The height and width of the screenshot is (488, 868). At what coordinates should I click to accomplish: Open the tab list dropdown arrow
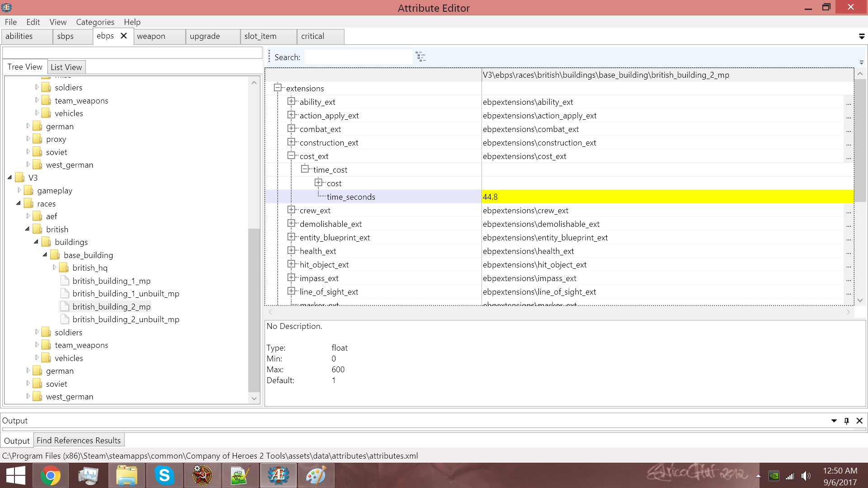pos(862,37)
